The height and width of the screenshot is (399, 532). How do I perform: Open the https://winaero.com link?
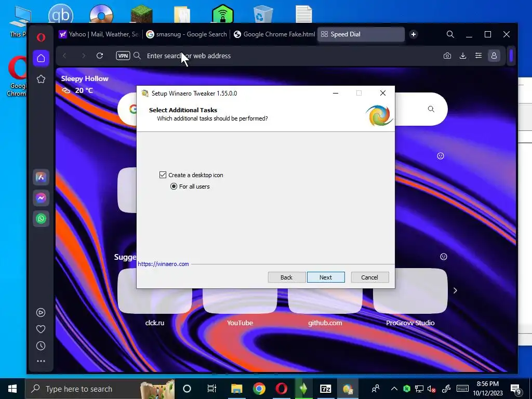click(x=163, y=264)
